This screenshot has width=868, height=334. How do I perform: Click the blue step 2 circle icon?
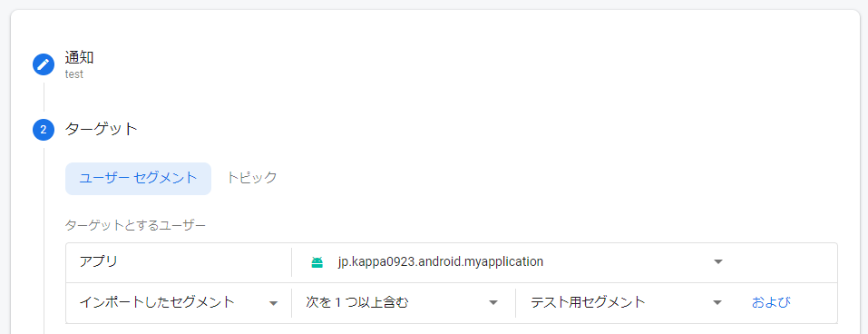[44, 130]
